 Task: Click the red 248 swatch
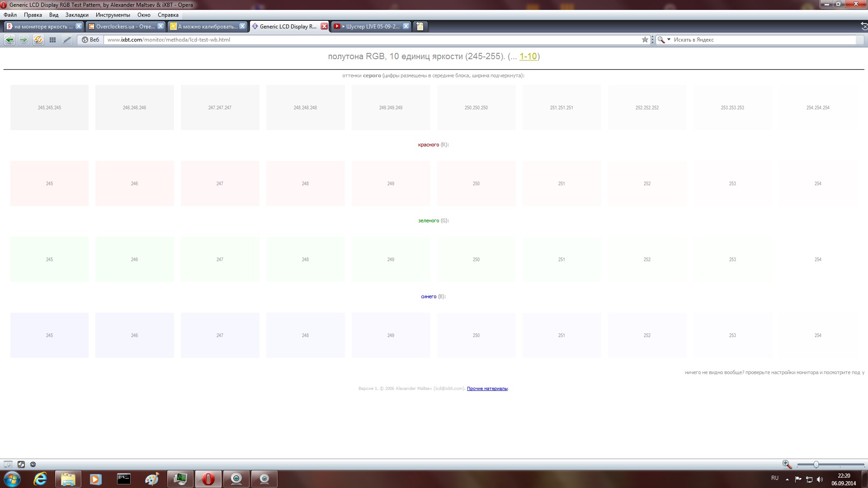coord(306,183)
